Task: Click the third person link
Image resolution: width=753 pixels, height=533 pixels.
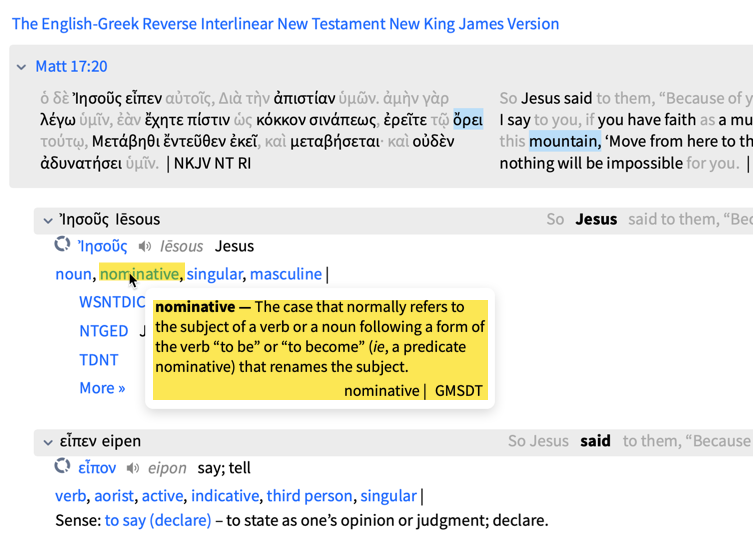Action: point(310,496)
